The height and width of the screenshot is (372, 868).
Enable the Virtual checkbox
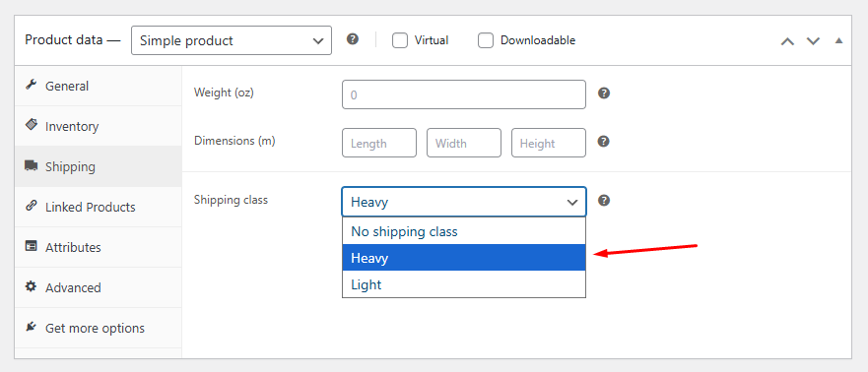[x=400, y=40]
